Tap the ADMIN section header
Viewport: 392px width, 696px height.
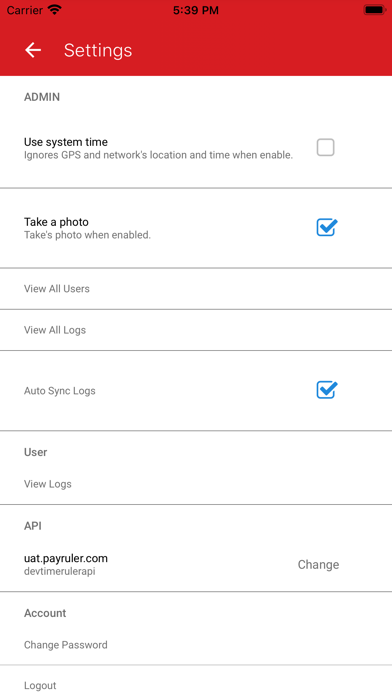(x=42, y=97)
